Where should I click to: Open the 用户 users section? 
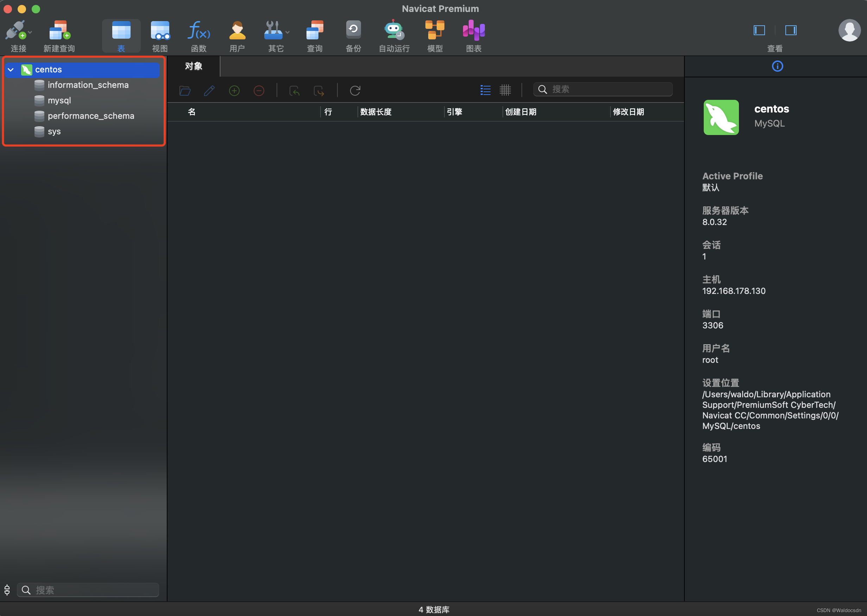point(237,36)
